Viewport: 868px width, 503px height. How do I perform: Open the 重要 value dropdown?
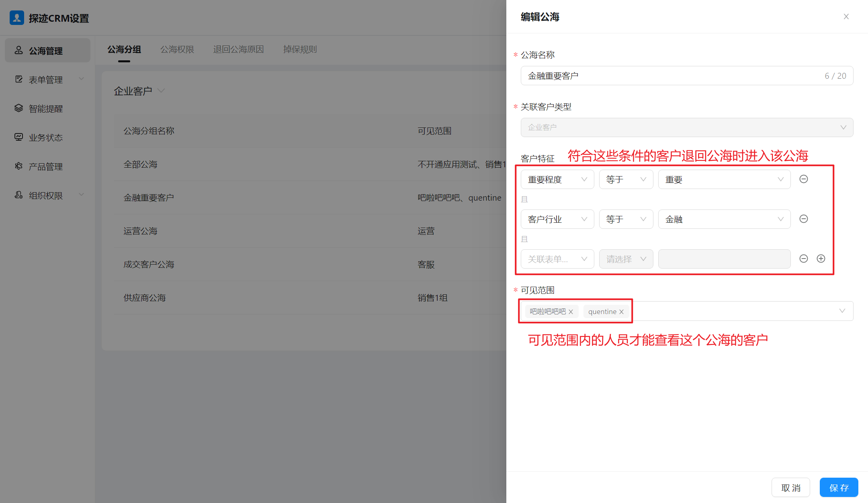coord(724,179)
